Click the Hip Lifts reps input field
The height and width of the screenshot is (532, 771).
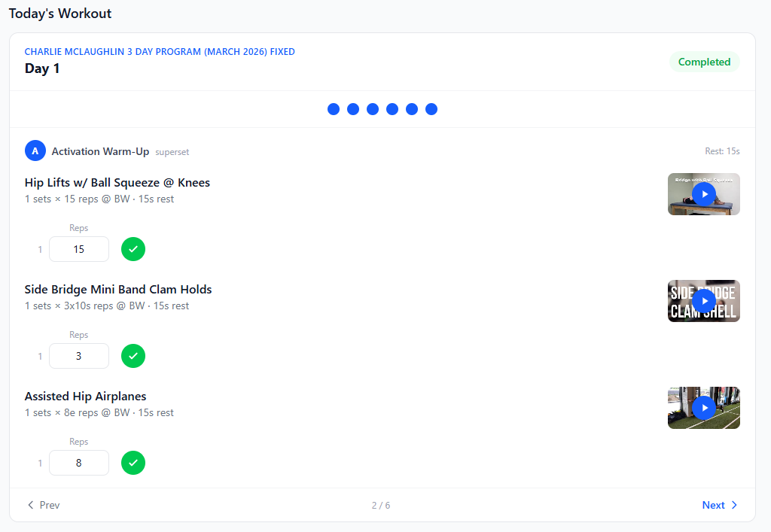[x=78, y=249]
